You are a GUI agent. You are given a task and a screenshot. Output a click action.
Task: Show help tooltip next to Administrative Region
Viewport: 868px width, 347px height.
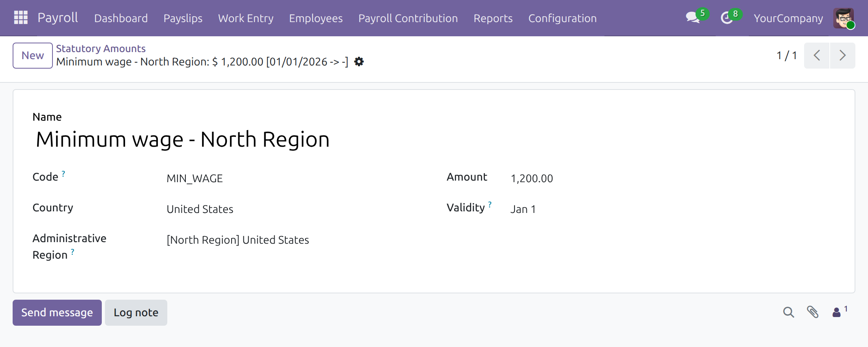[73, 252]
